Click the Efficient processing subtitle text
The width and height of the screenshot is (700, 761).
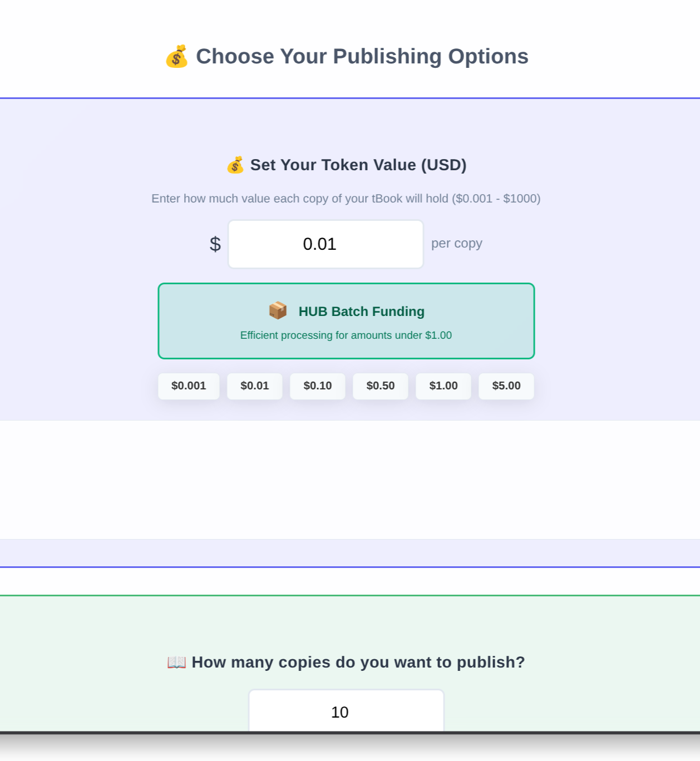[346, 335]
